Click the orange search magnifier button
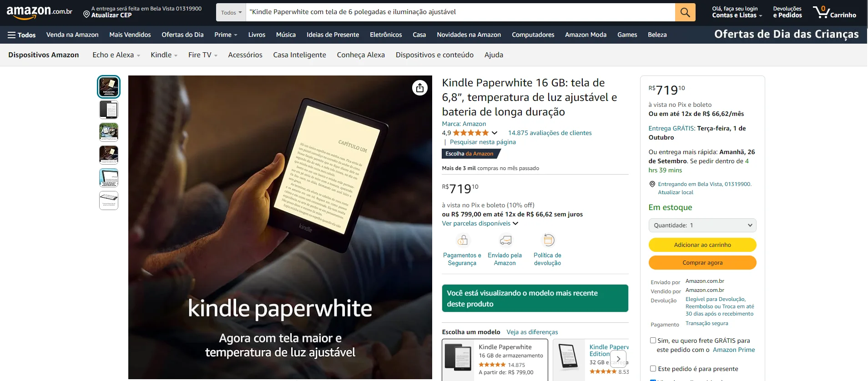 click(x=685, y=12)
